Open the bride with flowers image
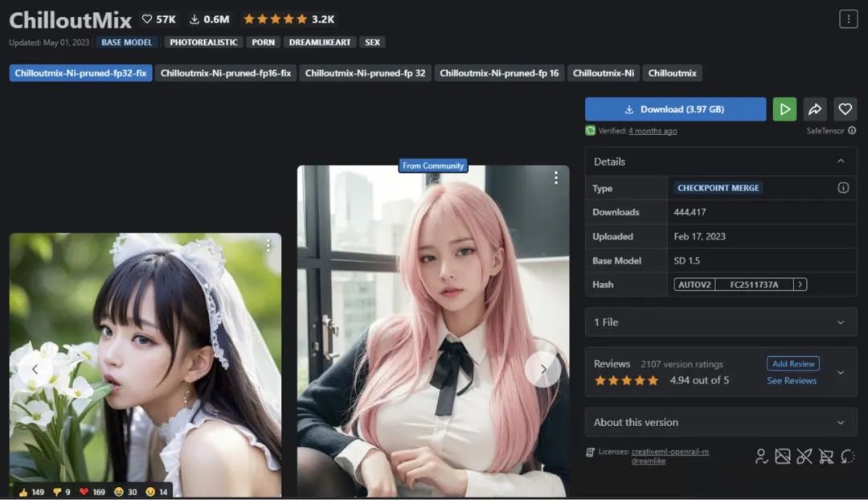This screenshot has height=500, width=868. (x=145, y=365)
